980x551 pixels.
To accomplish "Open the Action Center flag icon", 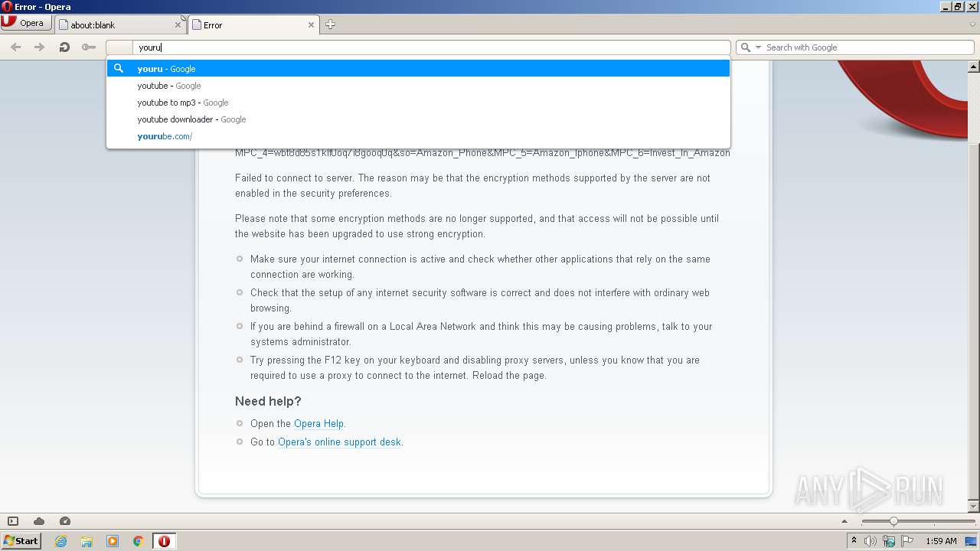I will 907,541.
